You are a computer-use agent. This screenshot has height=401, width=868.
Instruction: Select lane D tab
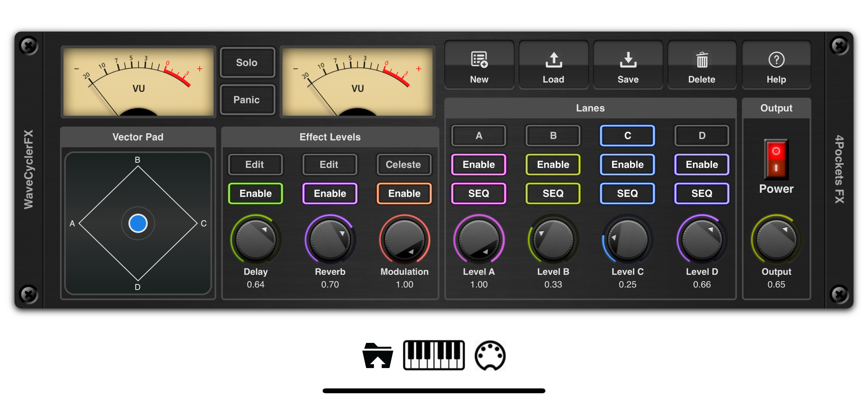coord(702,136)
